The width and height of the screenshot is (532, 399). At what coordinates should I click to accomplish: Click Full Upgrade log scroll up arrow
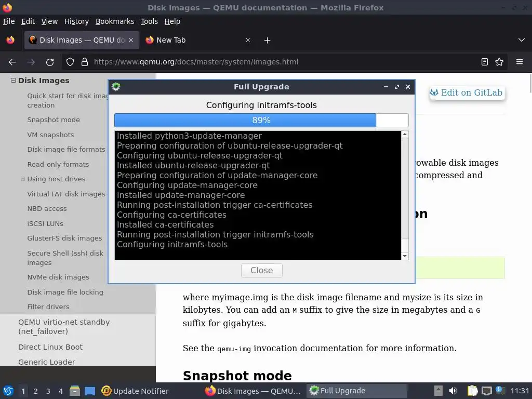(x=404, y=135)
